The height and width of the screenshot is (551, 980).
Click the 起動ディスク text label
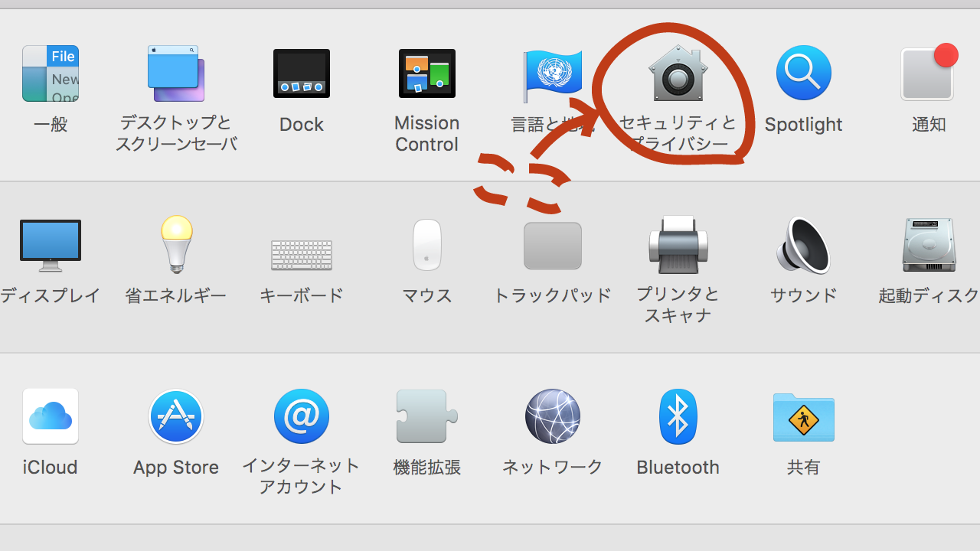coord(929,295)
